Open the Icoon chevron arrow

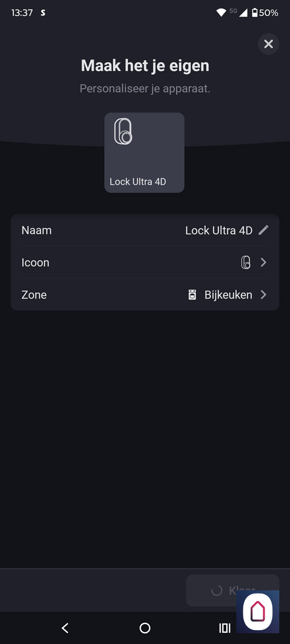[263, 262]
